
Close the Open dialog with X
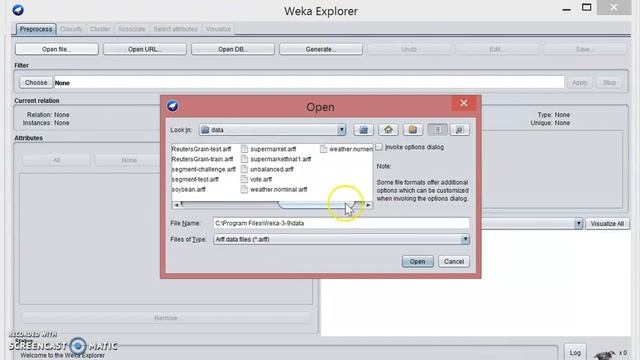click(x=464, y=103)
